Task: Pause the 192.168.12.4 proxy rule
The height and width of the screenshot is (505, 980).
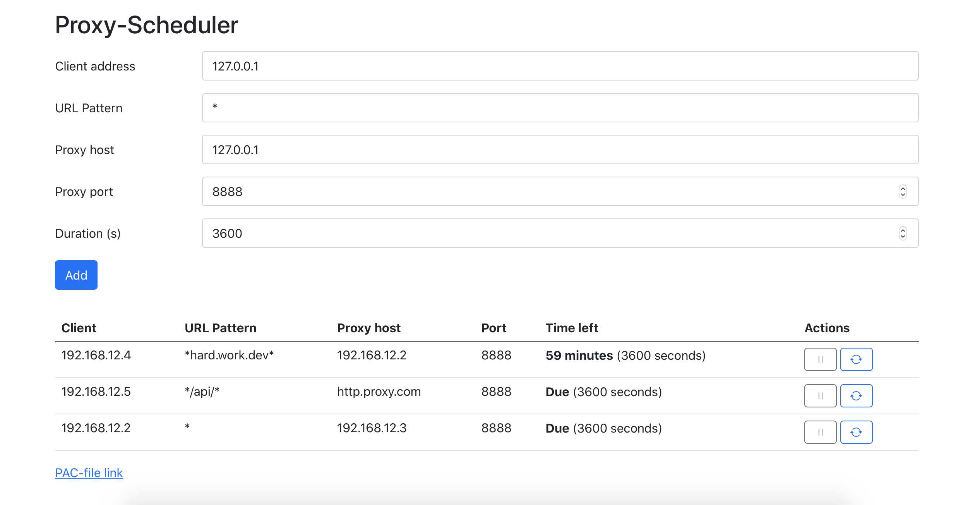Action: point(820,359)
